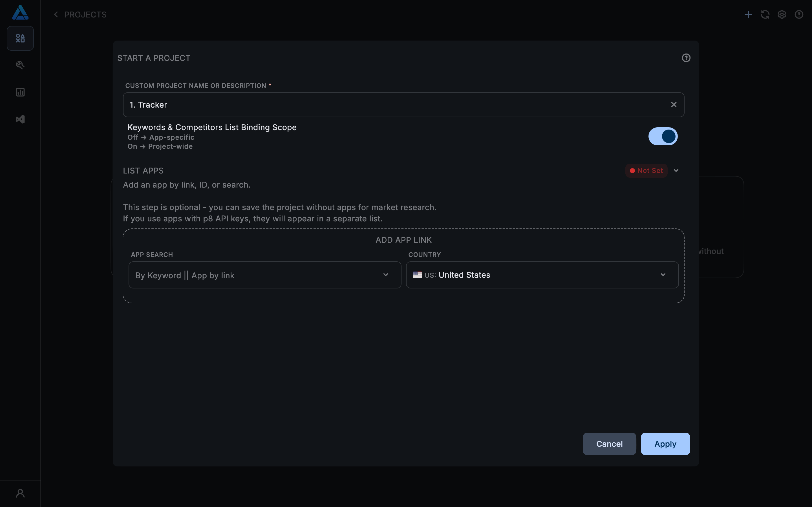This screenshot has width=812, height=507.
Task: Click the Not Set status badge
Action: [x=646, y=171]
